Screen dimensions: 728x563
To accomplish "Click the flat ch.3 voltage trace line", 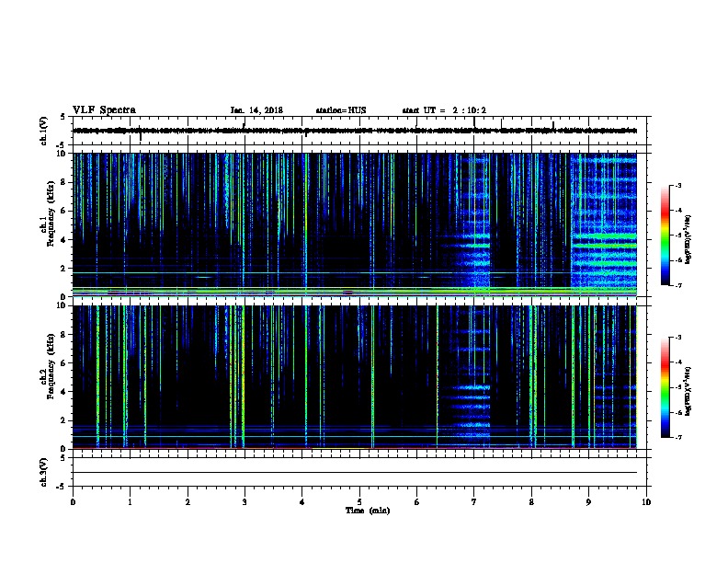I will (x=355, y=473).
